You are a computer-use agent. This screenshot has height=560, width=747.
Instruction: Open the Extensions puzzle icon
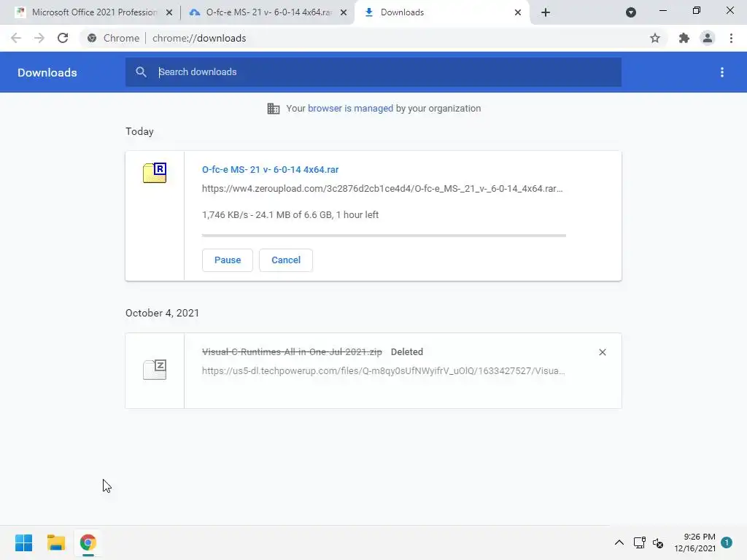click(x=684, y=38)
